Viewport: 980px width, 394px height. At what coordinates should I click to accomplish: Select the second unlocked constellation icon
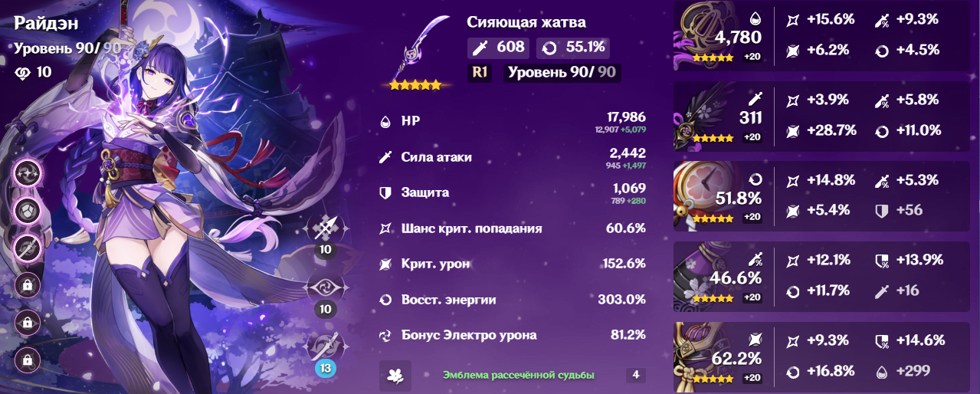[27, 211]
